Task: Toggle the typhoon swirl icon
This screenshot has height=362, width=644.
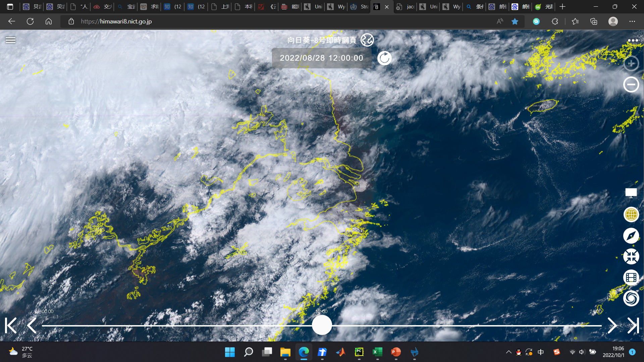Action: coord(631,298)
